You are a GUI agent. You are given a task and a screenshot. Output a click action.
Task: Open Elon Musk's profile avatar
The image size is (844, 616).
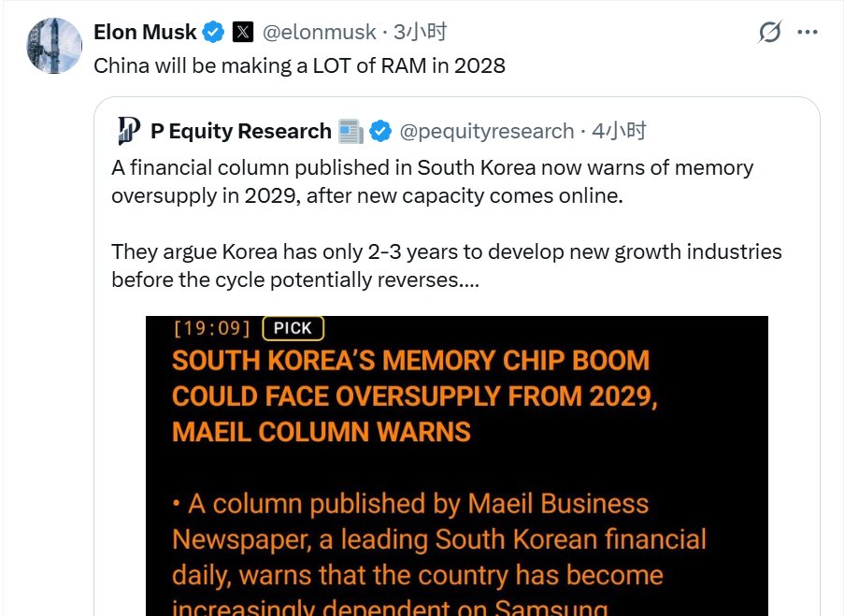[54, 46]
